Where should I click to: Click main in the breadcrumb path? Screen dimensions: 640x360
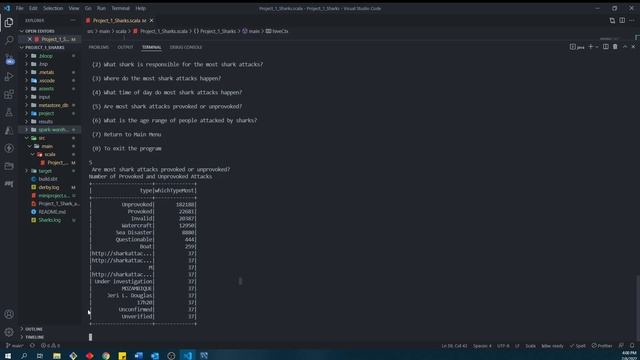(104, 31)
